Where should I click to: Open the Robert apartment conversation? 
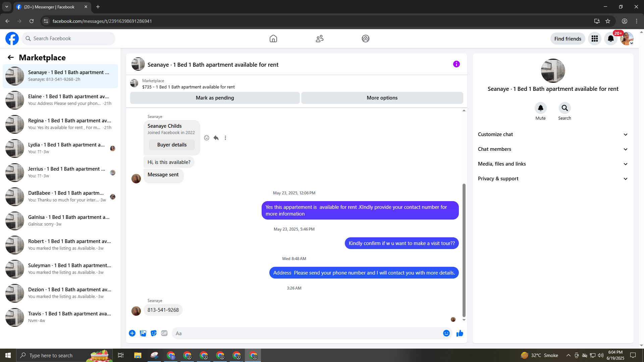[x=60, y=245]
